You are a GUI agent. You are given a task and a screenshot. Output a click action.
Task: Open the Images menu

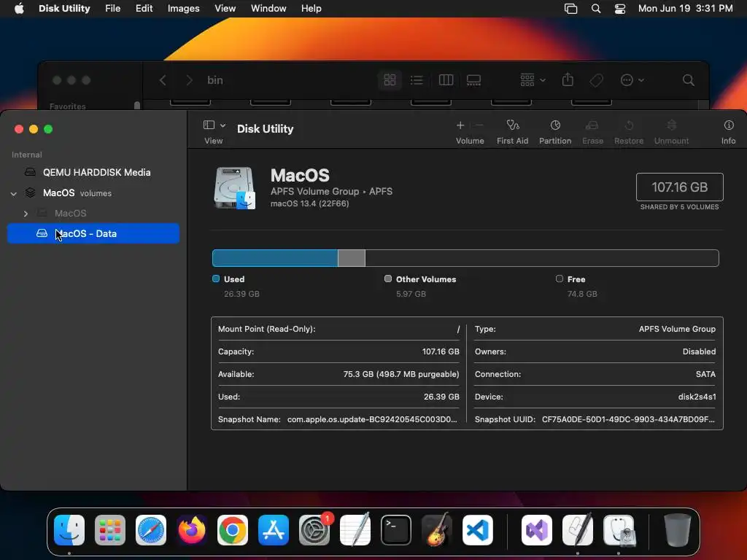click(183, 9)
